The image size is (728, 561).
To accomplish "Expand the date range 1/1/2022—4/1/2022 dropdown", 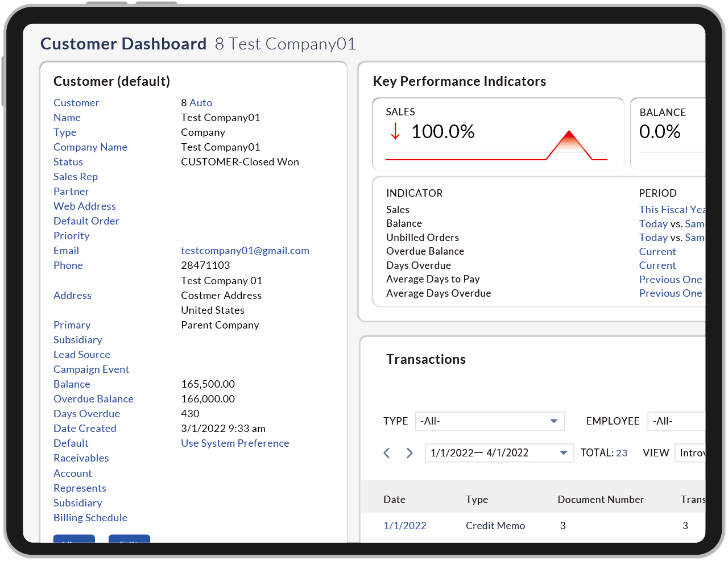I will 499,453.
